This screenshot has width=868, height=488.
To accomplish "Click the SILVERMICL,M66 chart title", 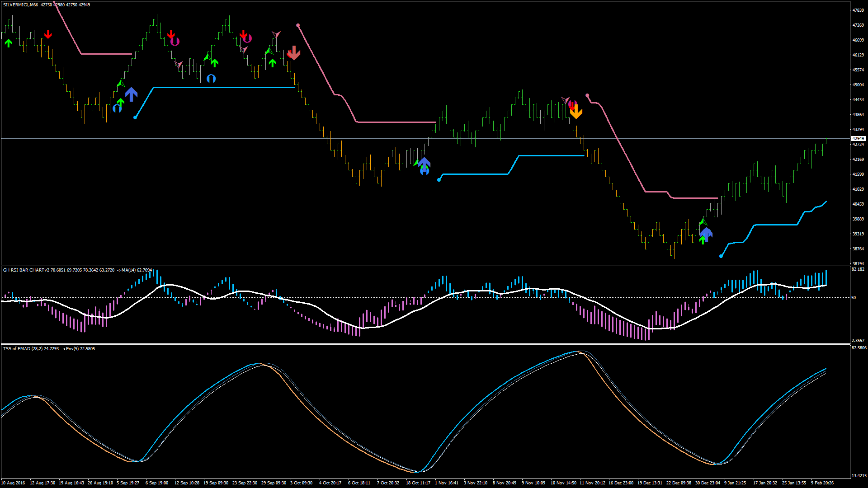I will 19,5.
